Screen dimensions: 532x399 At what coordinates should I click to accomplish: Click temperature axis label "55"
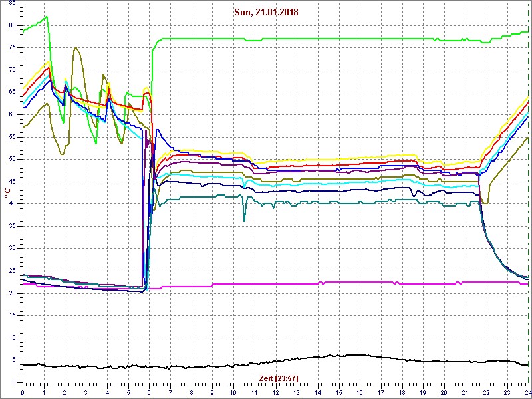pos(11,137)
